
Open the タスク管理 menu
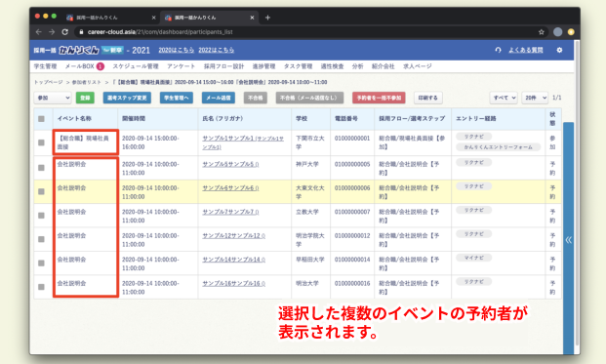point(298,66)
